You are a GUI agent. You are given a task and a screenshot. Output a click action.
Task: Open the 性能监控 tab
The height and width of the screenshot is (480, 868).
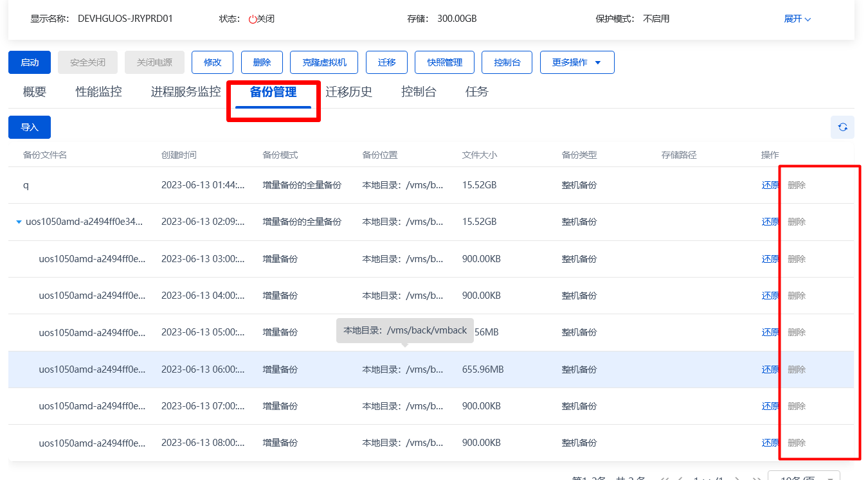(x=99, y=92)
